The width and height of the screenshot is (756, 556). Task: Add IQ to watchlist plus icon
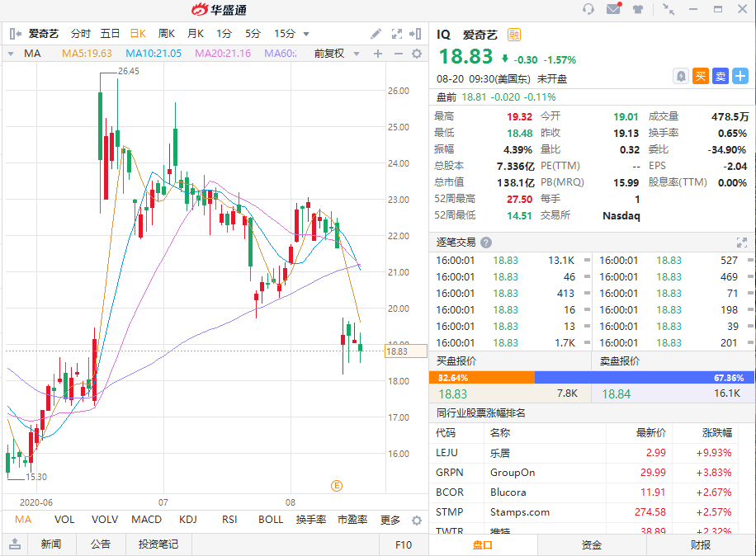740,76
